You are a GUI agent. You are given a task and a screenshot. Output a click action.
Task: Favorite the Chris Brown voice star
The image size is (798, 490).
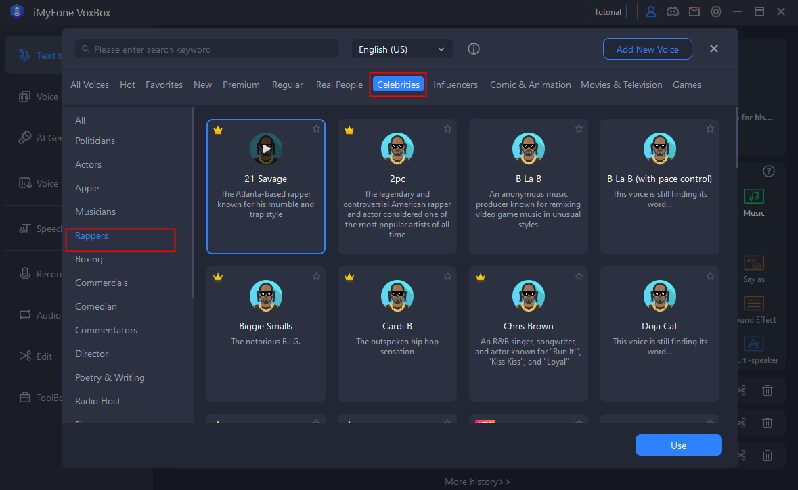[x=579, y=276]
